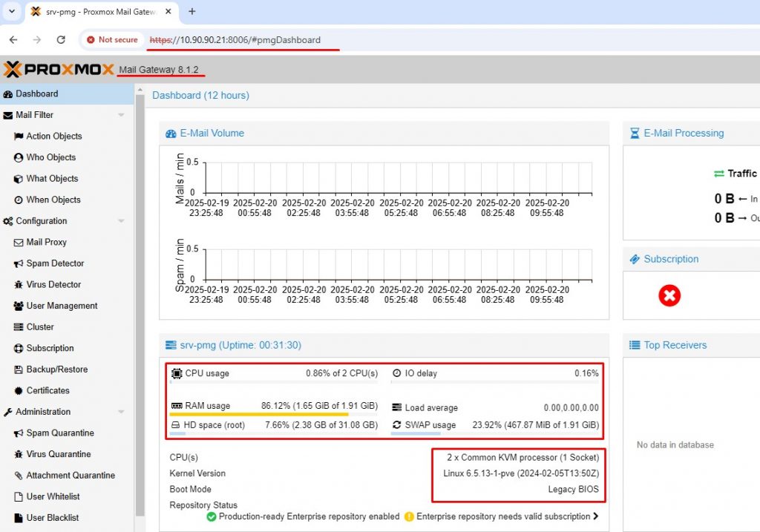
Task: Click the Mail Filter envelope icon
Action: point(7,115)
